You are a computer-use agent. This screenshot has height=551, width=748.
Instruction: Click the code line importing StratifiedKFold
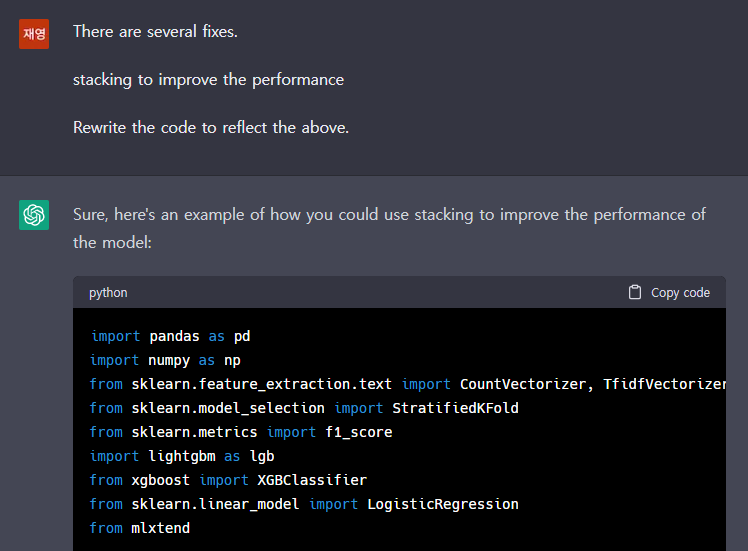click(x=304, y=408)
